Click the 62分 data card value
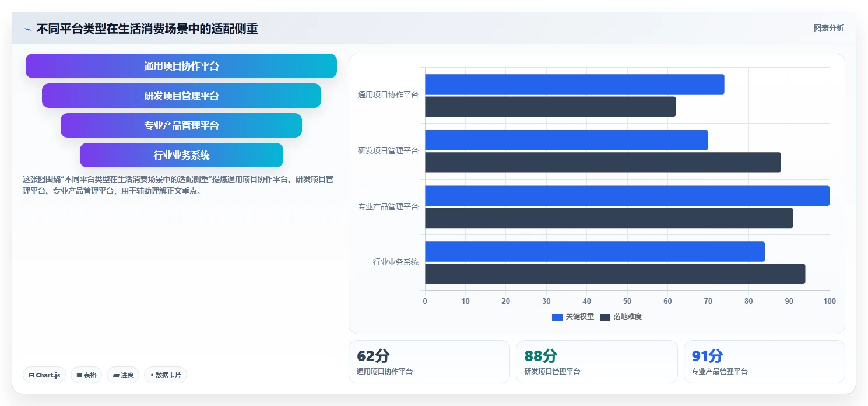The width and height of the screenshot is (868, 406). click(373, 356)
